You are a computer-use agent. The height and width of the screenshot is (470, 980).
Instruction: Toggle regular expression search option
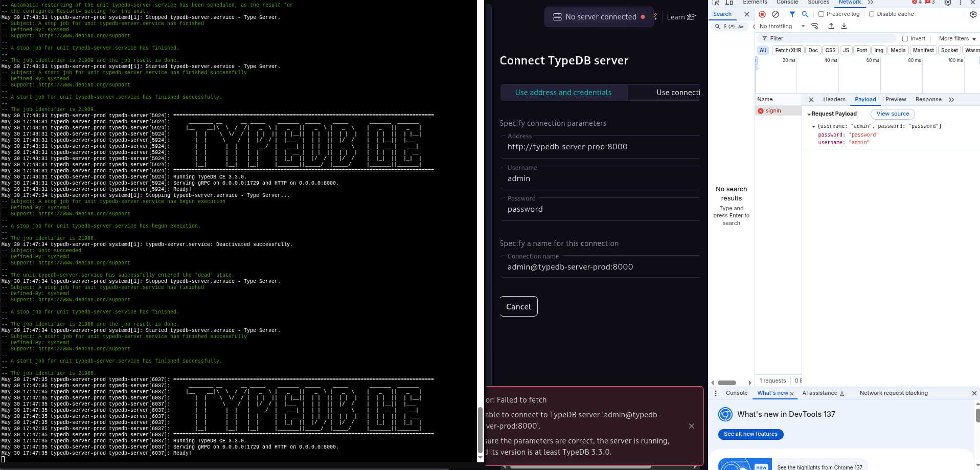pyautogui.click(x=732, y=27)
